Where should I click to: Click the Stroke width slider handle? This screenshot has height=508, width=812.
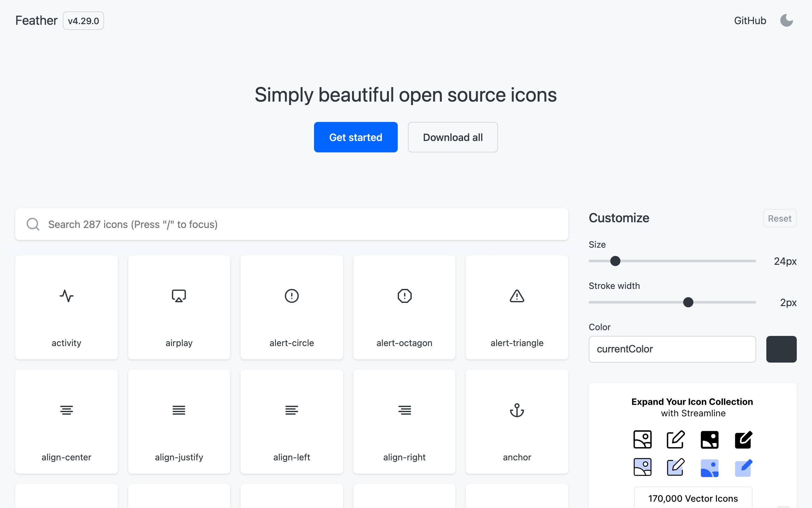pyautogui.click(x=688, y=302)
